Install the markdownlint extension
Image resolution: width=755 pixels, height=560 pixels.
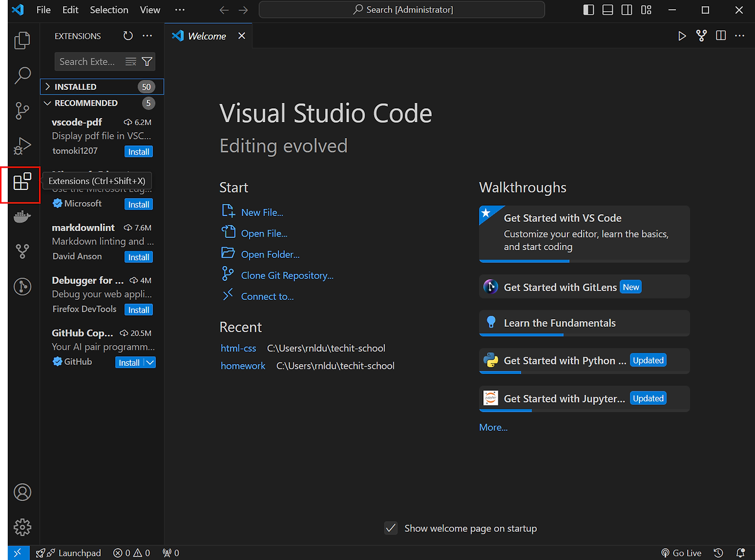tap(138, 257)
